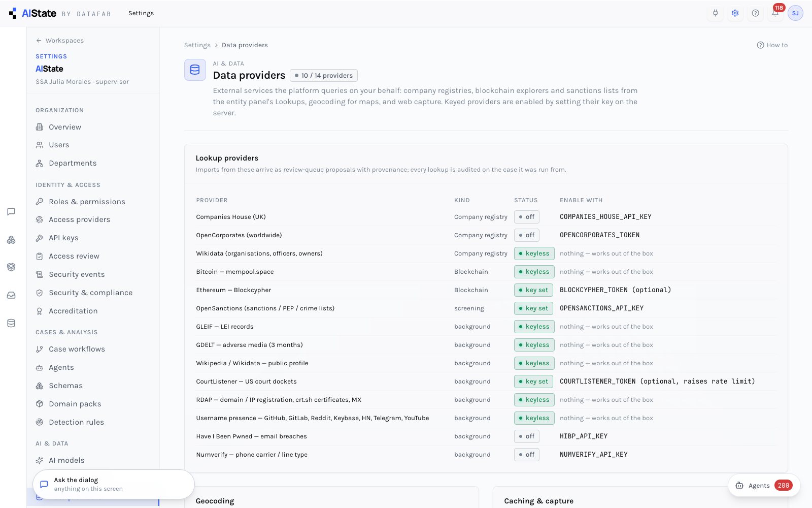Screen dimensions: 812x508
Task: Click COMPANIES_HOUSE_API_KEY text
Action: coord(605,217)
